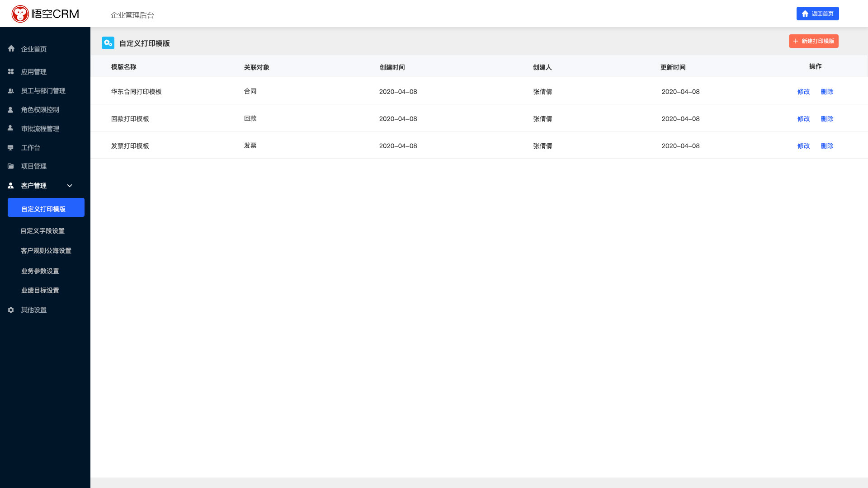Select 业务参数设置 in sidebar
This screenshot has height=488, width=868.
[40, 271]
